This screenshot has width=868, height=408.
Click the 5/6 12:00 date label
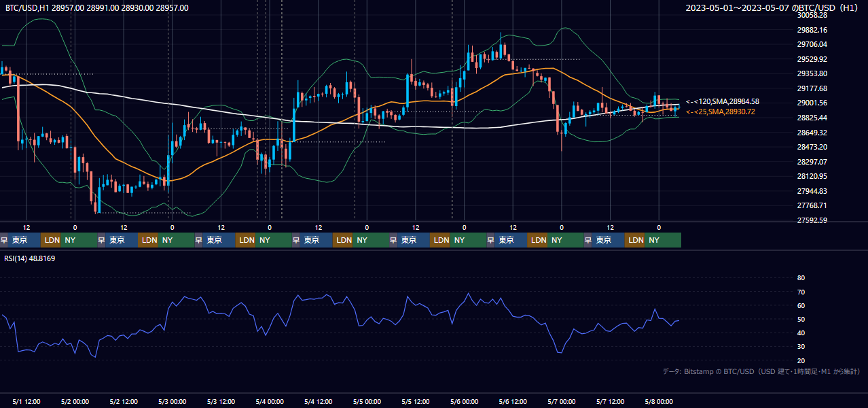[x=513, y=402]
